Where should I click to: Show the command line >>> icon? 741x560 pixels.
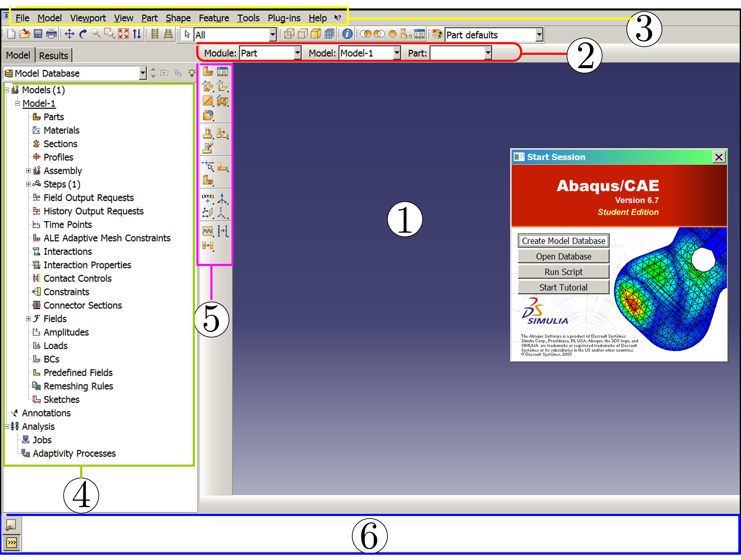(11, 543)
